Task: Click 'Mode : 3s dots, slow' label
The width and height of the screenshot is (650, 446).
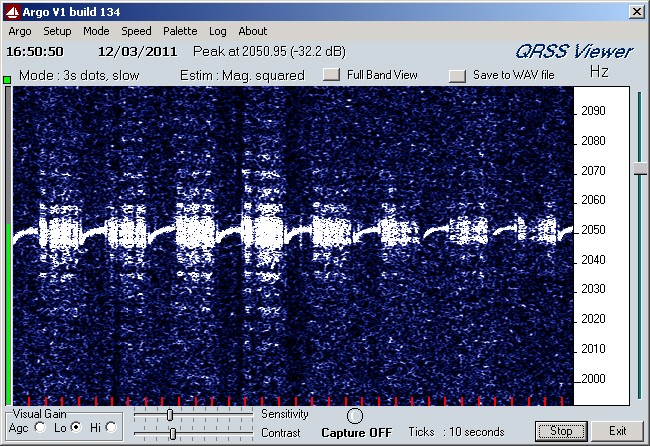Action: pyautogui.click(x=79, y=75)
